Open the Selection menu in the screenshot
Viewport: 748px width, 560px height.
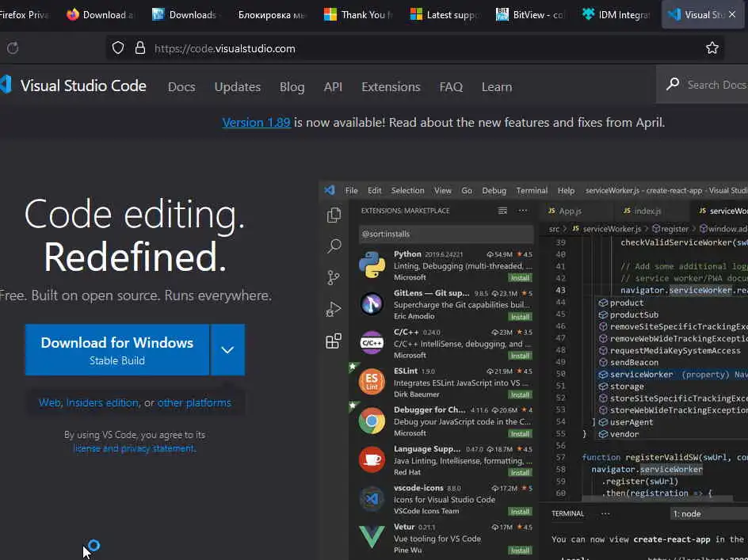[x=407, y=190]
